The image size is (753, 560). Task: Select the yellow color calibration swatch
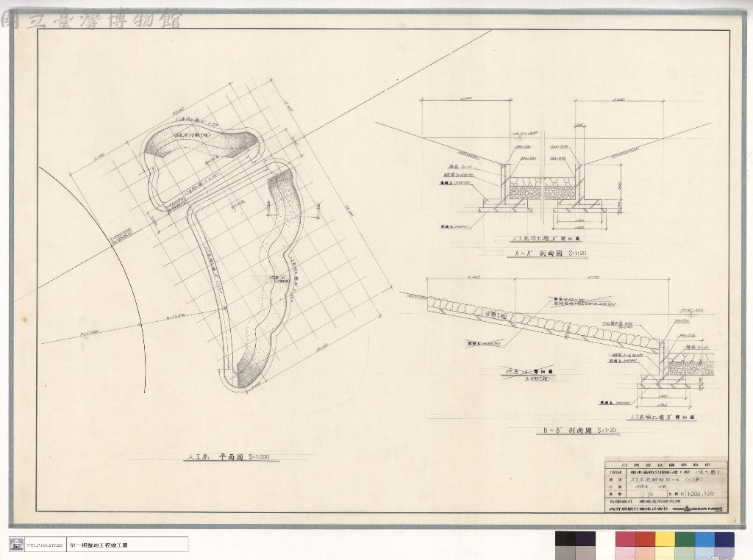point(665,539)
